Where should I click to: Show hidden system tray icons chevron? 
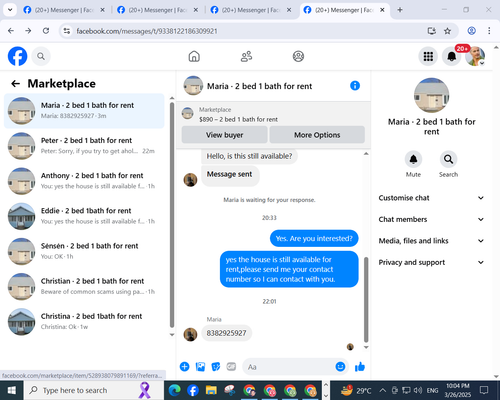(x=383, y=390)
